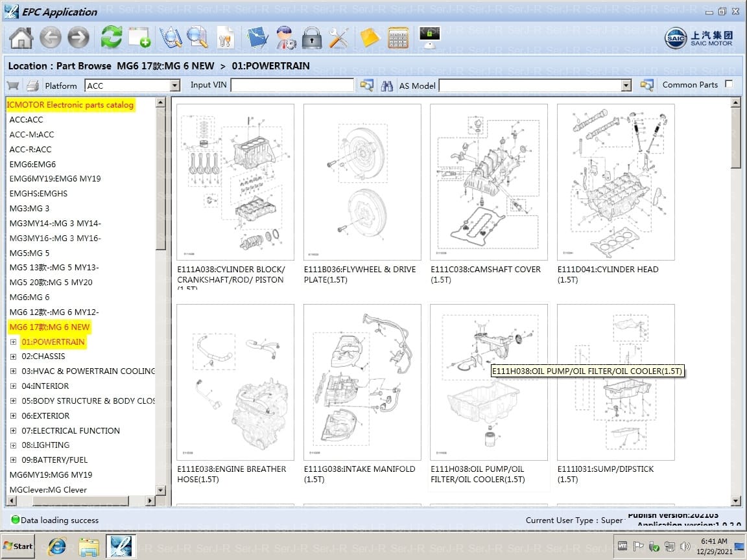The height and width of the screenshot is (560, 747).
Task: Open Cylinder Head diagram thumbnail
Action: coord(615,182)
